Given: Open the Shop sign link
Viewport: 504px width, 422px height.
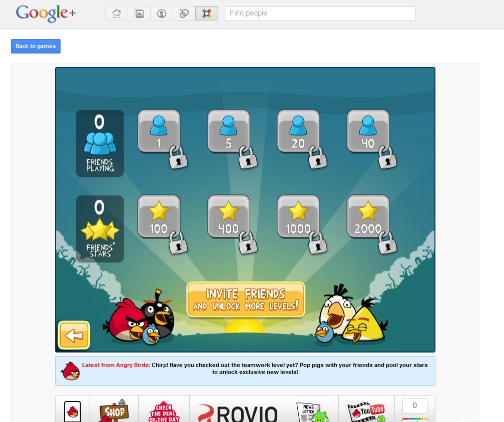Looking at the screenshot, I should click(114, 411).
